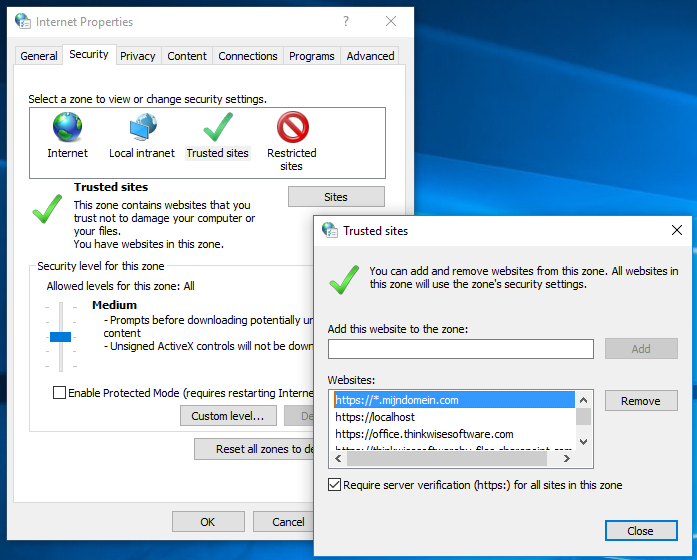This screenshot has height=560, width=697.
Task: Select https://office.thinkwisesoftware.com in the list
Action: pos(424,434)
